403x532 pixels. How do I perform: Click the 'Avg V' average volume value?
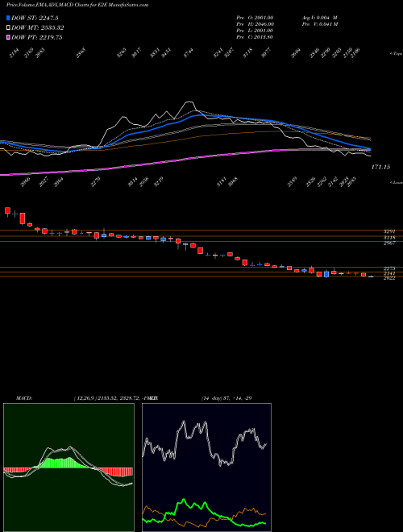click(x=319, y=18)
